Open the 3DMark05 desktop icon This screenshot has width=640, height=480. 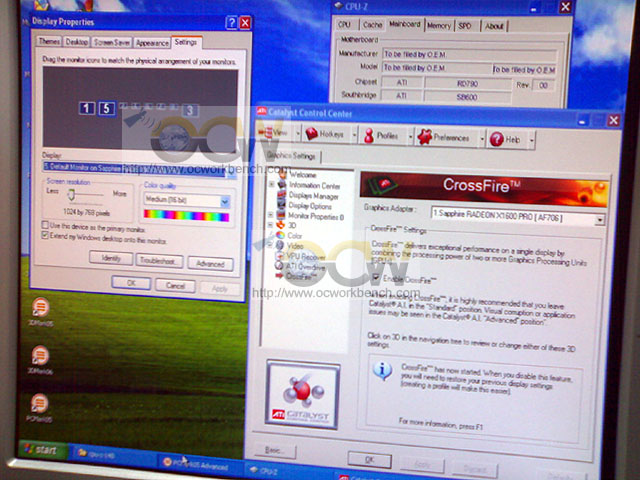(40, 312)
